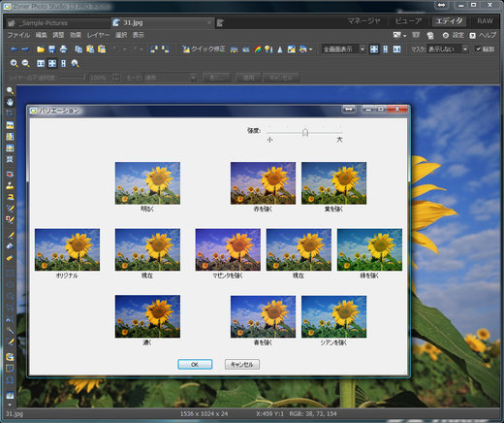Open the マスク 表示しない dropdown
Screen dimensions: 504x423
447,49
